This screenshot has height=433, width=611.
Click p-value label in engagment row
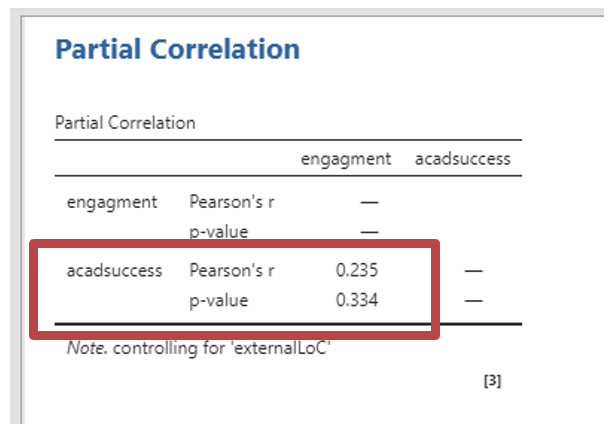218,231
